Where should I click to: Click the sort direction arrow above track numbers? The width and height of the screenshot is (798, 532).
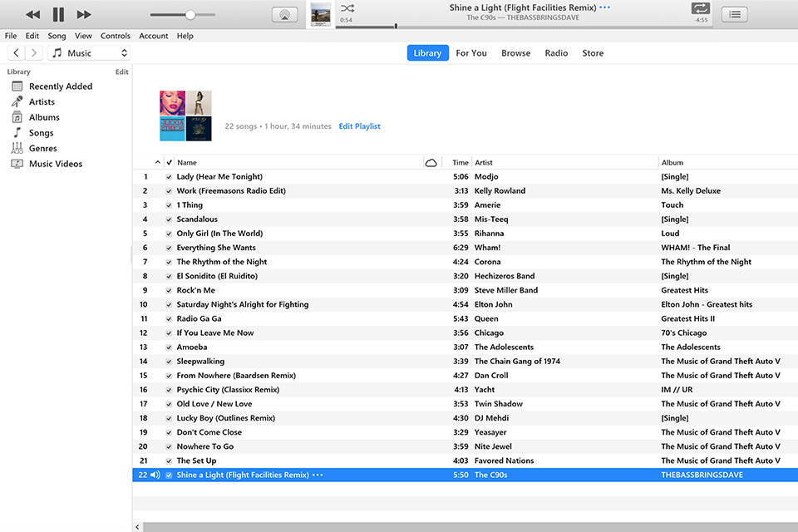tap(157, 162)
